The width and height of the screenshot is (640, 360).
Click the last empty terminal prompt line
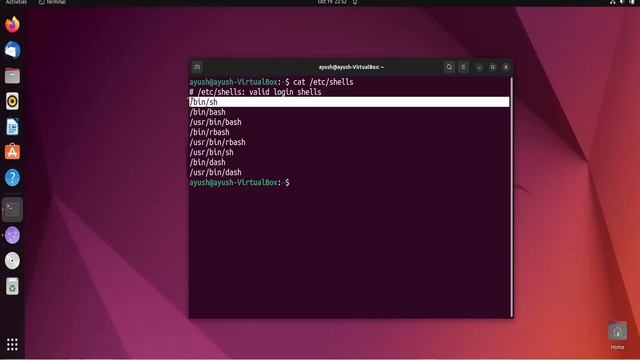coord(239,182)
